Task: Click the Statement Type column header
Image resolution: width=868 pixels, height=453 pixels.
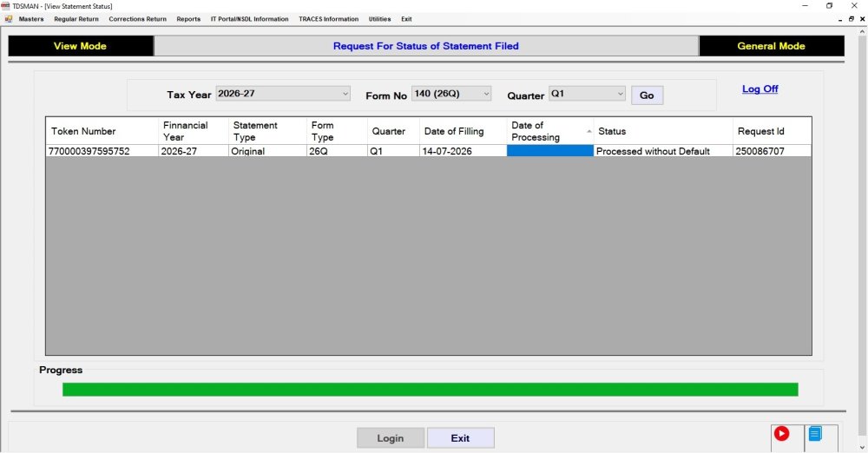Action: coord(267,131)
